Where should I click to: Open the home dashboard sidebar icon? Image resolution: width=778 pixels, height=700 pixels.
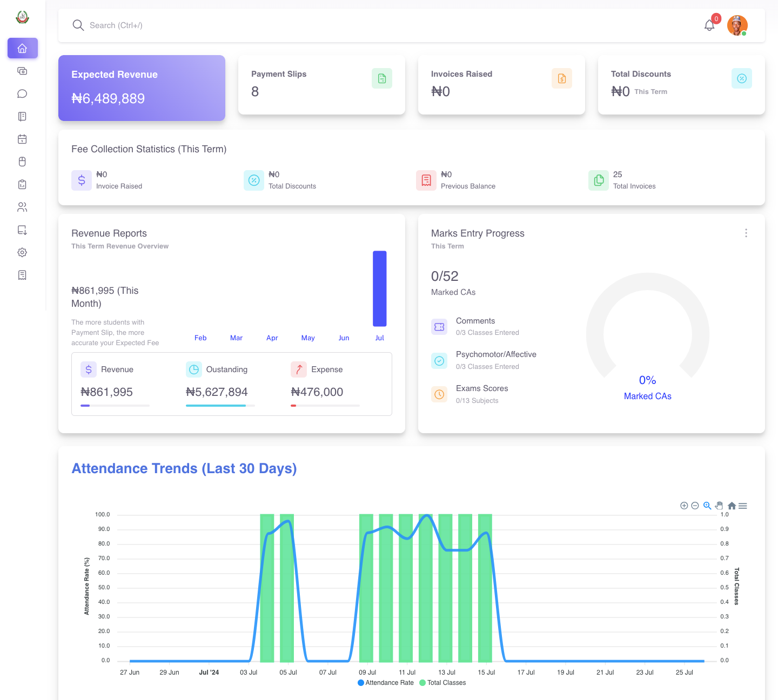(x=22, y=48)
